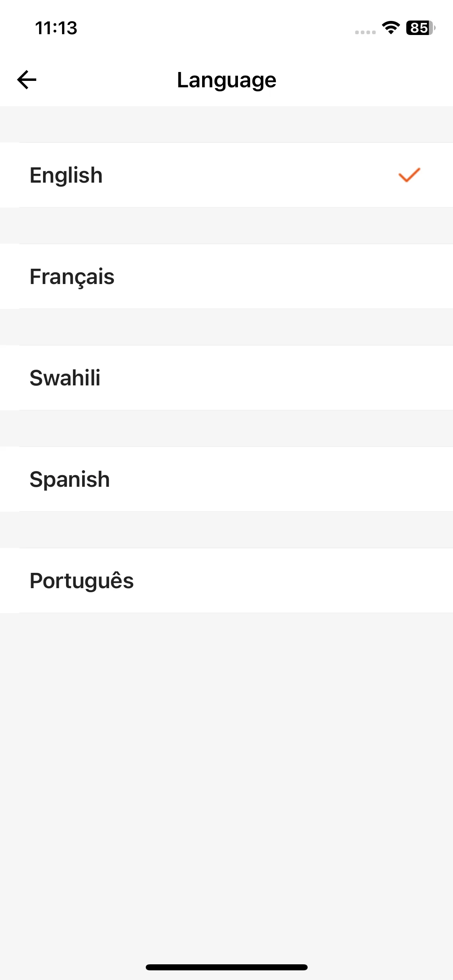Image resolution: width=453 pixels, height=980 pixels.
Task: Click the Language page title
Action: click(226, 80)
